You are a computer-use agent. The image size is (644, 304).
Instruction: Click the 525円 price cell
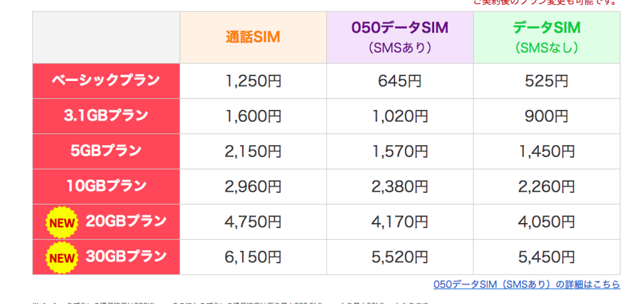tap(547, 81)
